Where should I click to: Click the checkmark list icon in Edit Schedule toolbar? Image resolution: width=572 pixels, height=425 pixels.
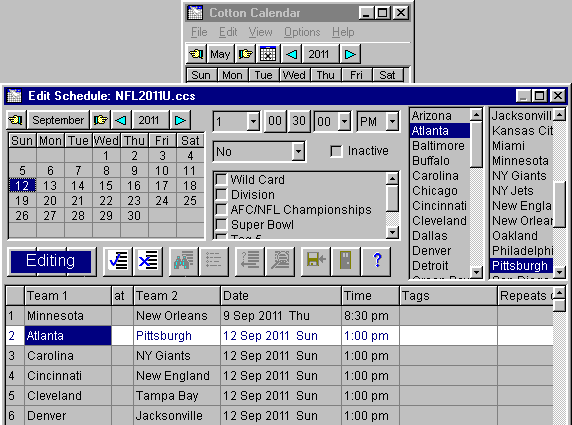(118, 261)
